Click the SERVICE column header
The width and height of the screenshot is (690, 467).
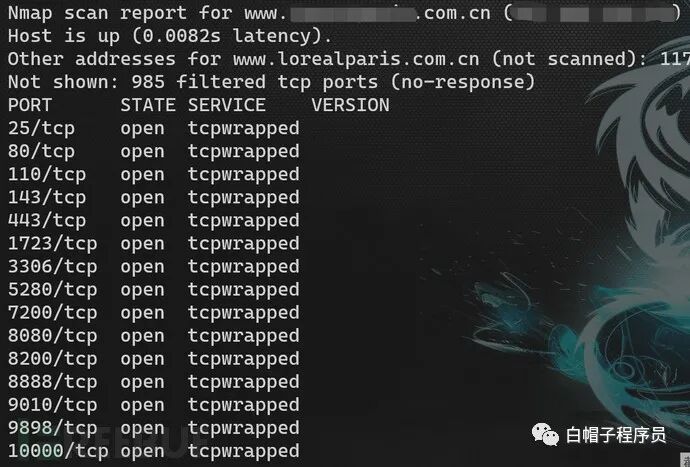click(x=227, y=105)
